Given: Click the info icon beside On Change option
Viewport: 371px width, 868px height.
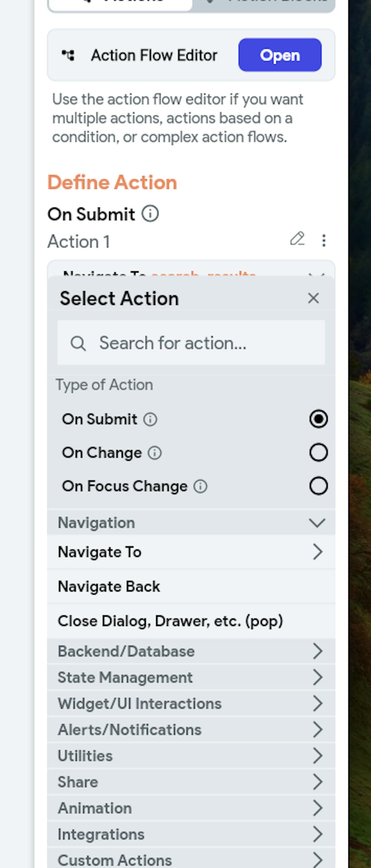Looking at the screenshot, I should pyautogui.click(x=155, y=453).
